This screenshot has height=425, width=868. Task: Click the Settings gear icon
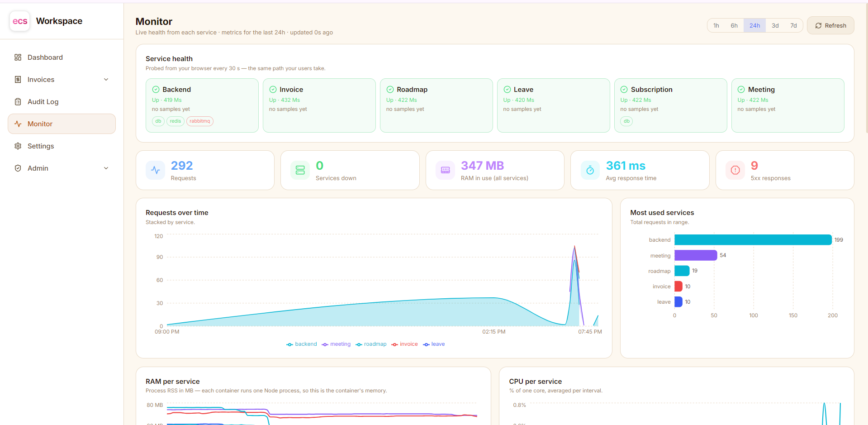18,146
